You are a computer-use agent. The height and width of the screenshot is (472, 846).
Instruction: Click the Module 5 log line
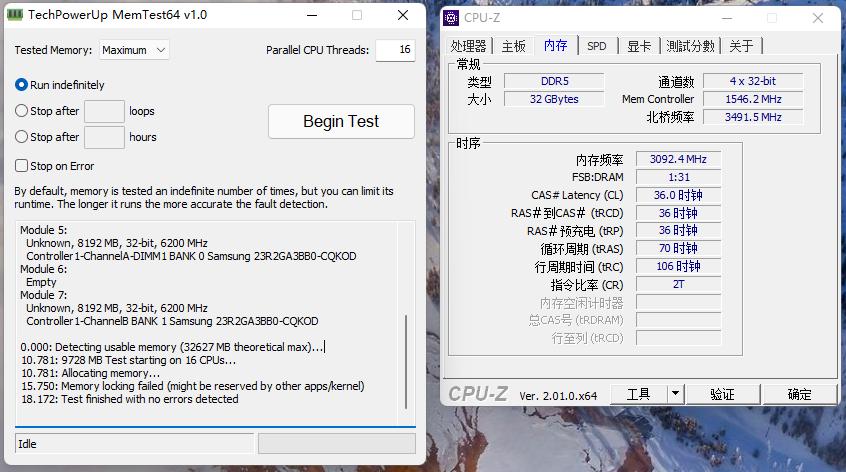pyautogui.click(x=44, y=230)
